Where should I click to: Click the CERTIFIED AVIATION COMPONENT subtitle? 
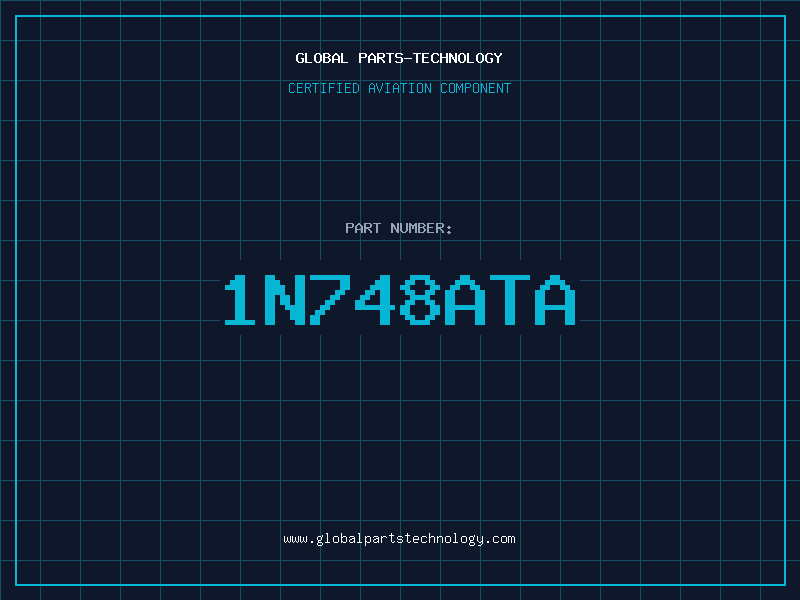(399, 88)
